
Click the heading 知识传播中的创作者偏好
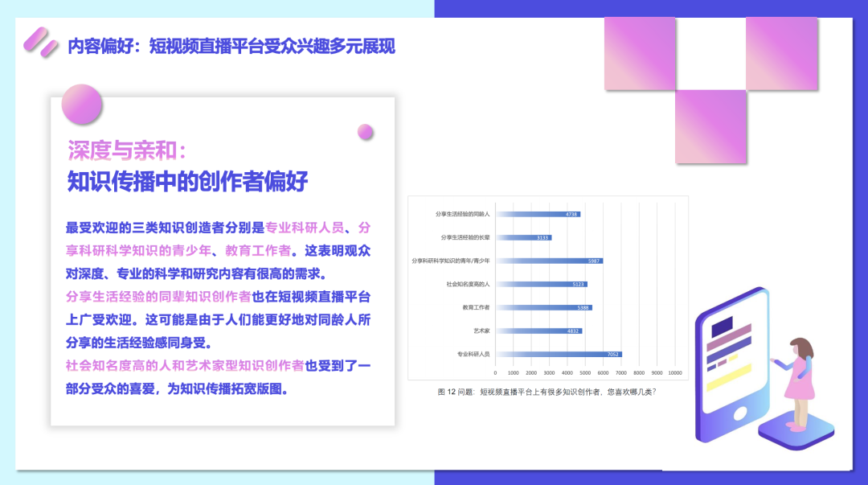(187, 181)
